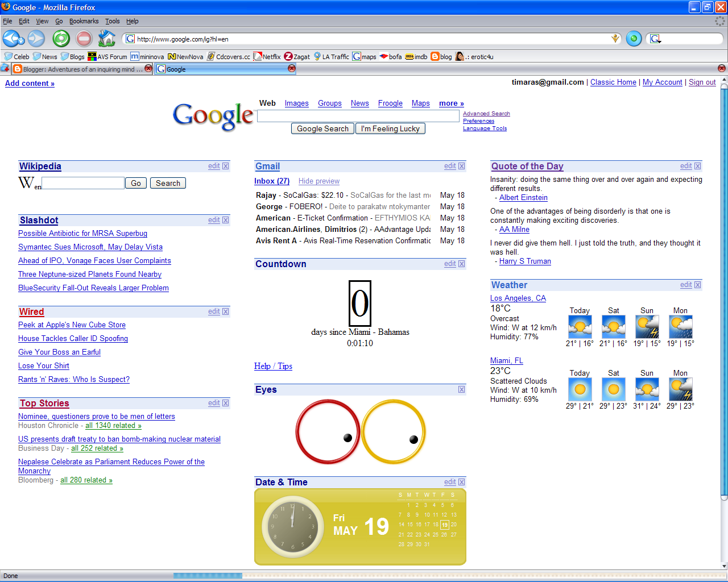Select the Froogle search category

point(390,103)
